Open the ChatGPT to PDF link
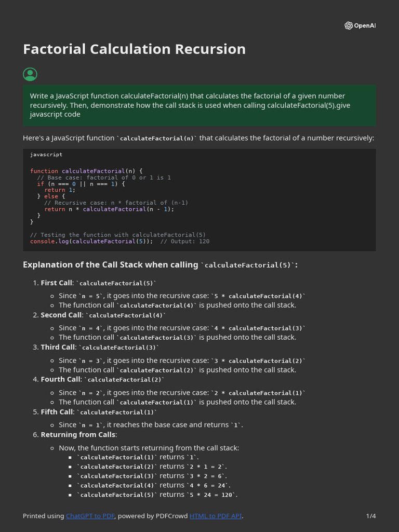The width and height of the screenshot is (399, 532). 90,516
